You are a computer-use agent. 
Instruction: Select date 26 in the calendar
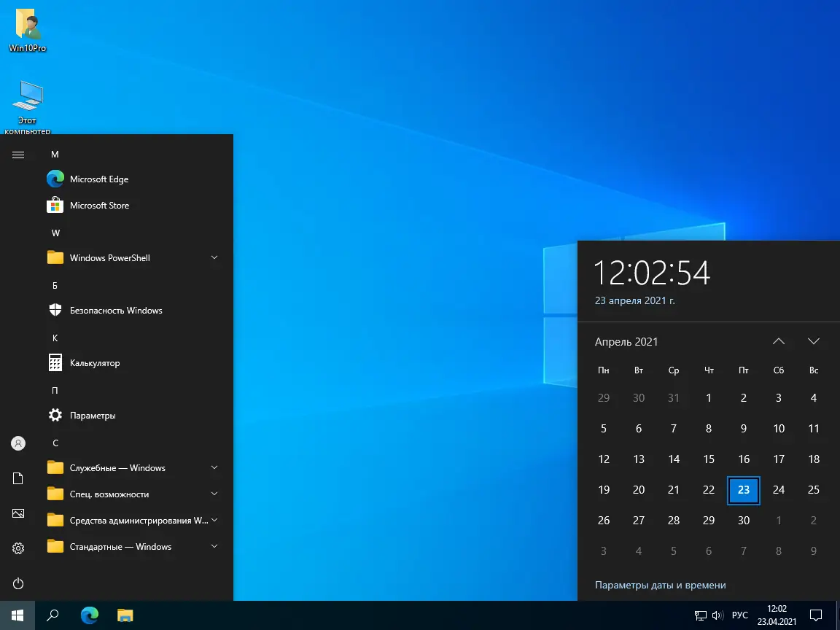[x=604, y=520]
